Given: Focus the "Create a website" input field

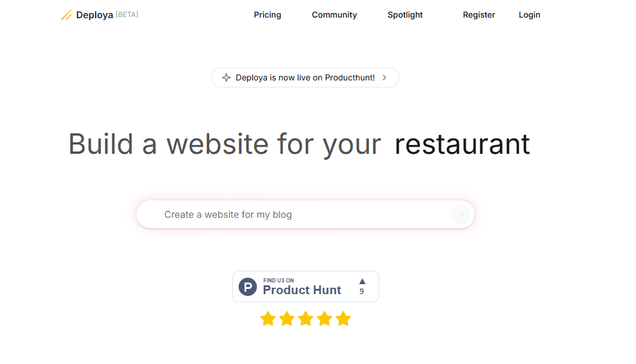Looking at the screenshot, I should (x=294, y=215).
